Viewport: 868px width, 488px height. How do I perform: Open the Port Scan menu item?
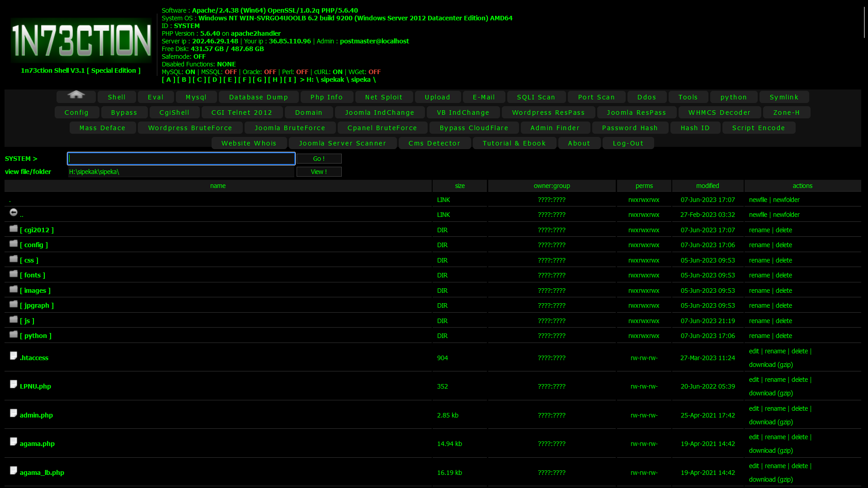point(597,97)
